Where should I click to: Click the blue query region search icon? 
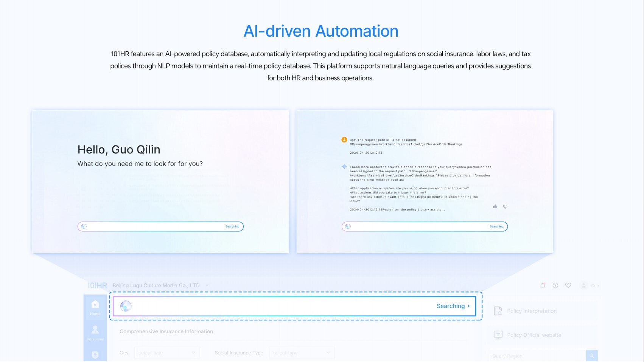591,356
